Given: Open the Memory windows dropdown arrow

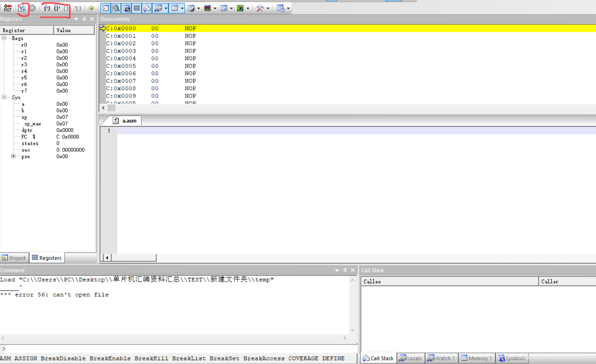Looking at the screenshot, I should [182, 8].
